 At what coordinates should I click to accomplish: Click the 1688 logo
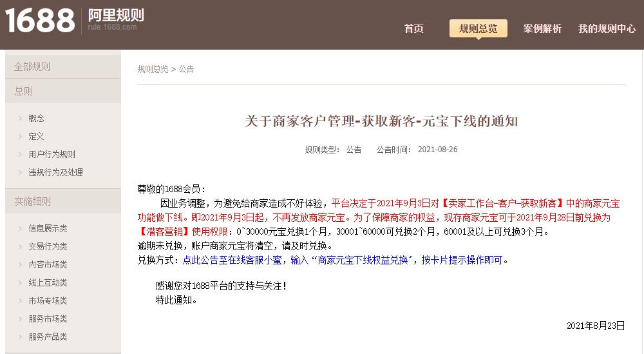[x=40, y=21]
